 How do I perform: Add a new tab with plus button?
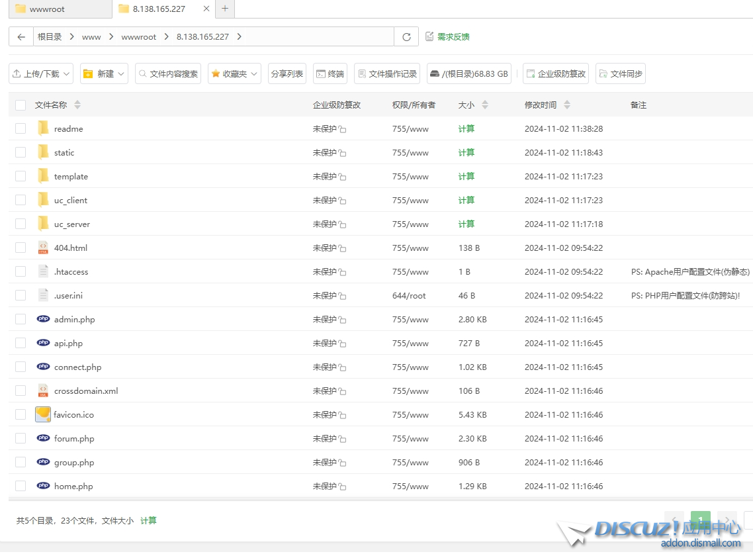pos(225,9)
